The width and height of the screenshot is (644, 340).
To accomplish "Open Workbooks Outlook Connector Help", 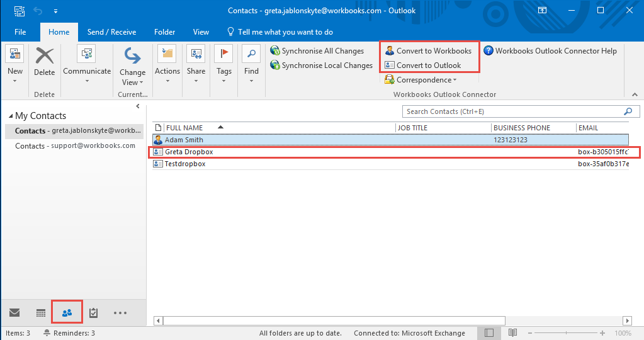I will (x=550, y=51).
